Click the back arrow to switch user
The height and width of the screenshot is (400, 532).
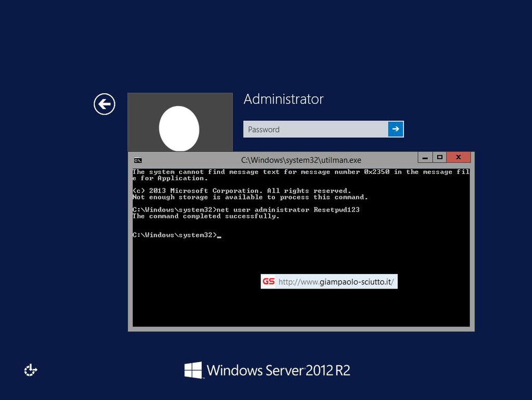point(104,104)
